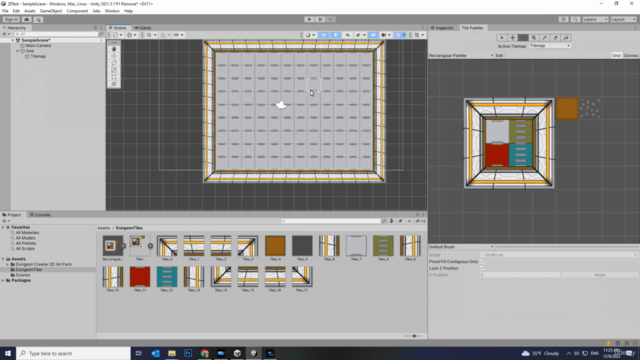Toggle Lock Z Position checkbox
Screen dimensions: 640x360
tap(482, 268)
